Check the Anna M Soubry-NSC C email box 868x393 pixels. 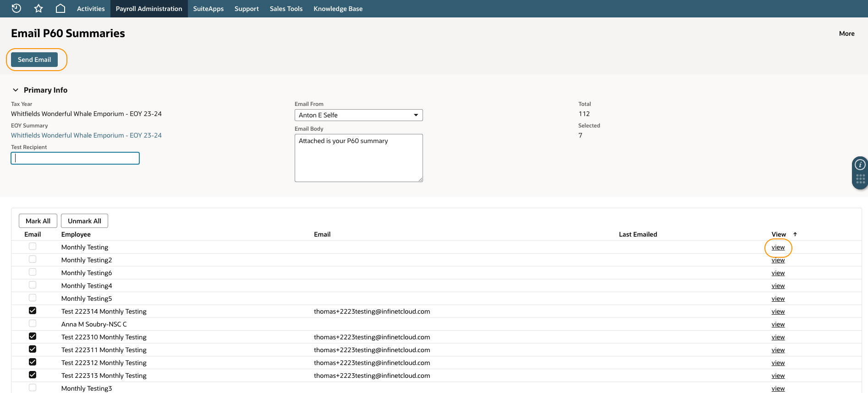coord(33,324)
